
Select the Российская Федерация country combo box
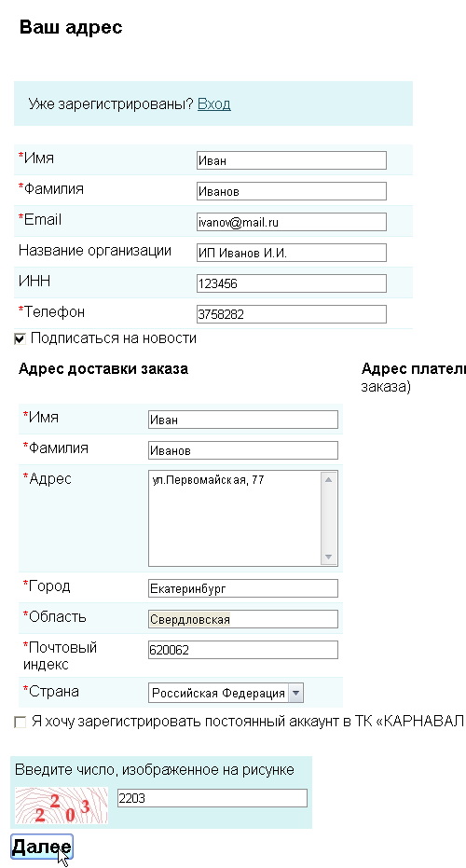pyautogui.click(x=226, y=693)
